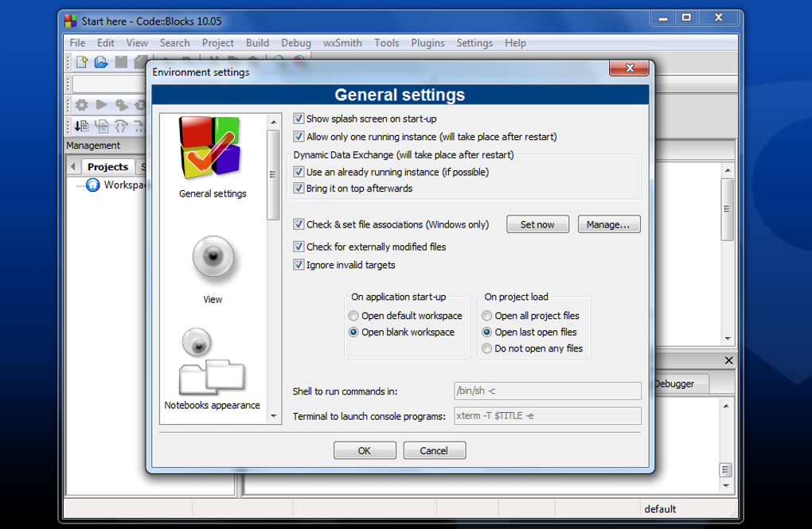
Task: Click the Workspace tree item
Action: pyautogui.click(x=125, y=185)
